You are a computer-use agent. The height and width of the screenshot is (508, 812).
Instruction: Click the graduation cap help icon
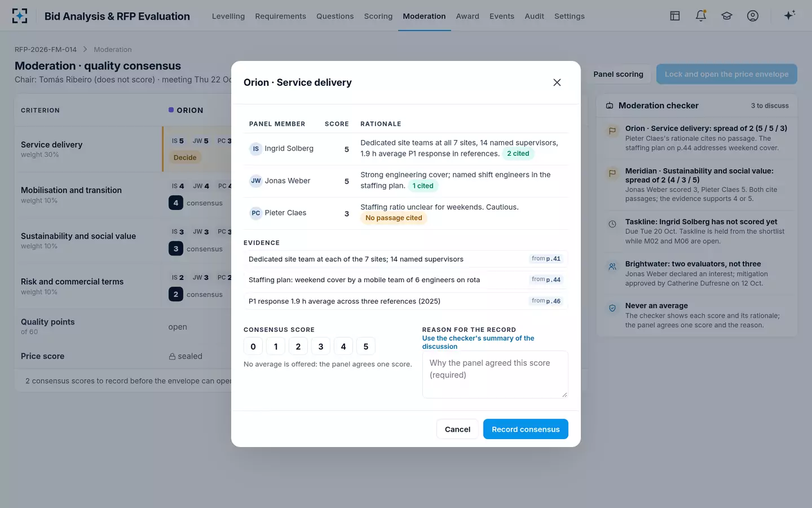tap(727, 16)
